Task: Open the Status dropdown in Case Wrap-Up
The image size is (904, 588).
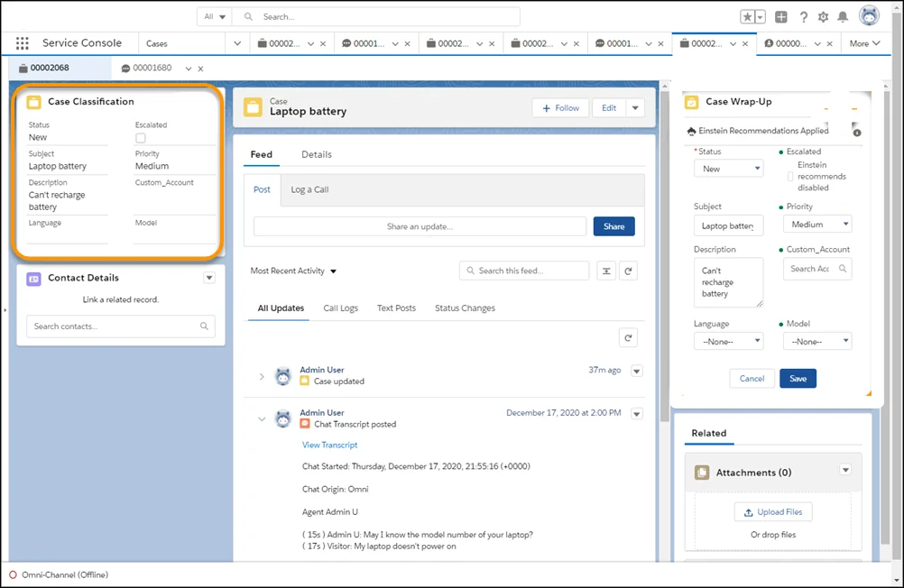Action: 729,169
